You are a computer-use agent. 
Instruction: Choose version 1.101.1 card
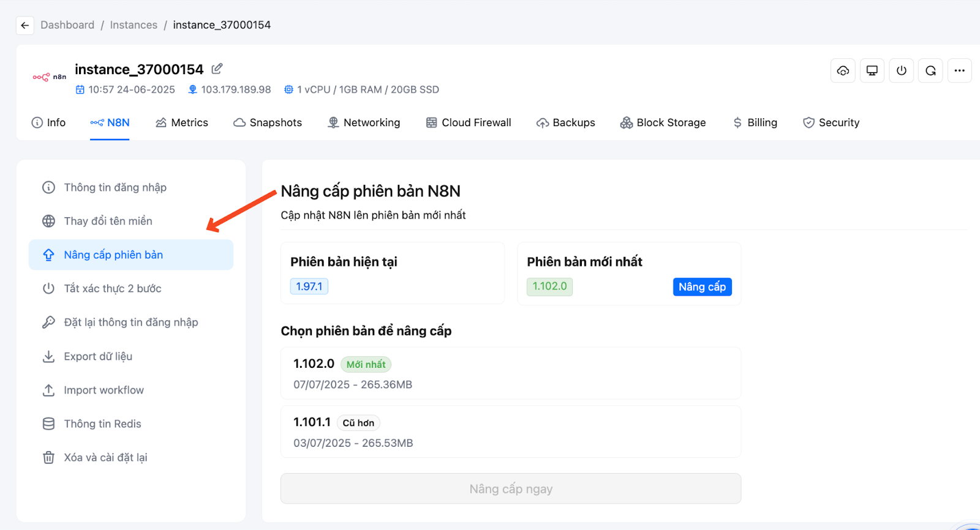pos(511,431)
